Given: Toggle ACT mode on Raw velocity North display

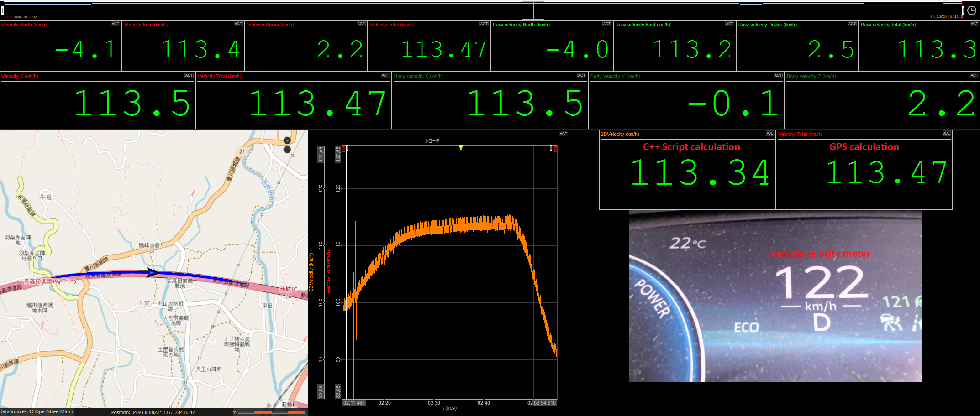Looking at the screenshot, I should point(607,24).
